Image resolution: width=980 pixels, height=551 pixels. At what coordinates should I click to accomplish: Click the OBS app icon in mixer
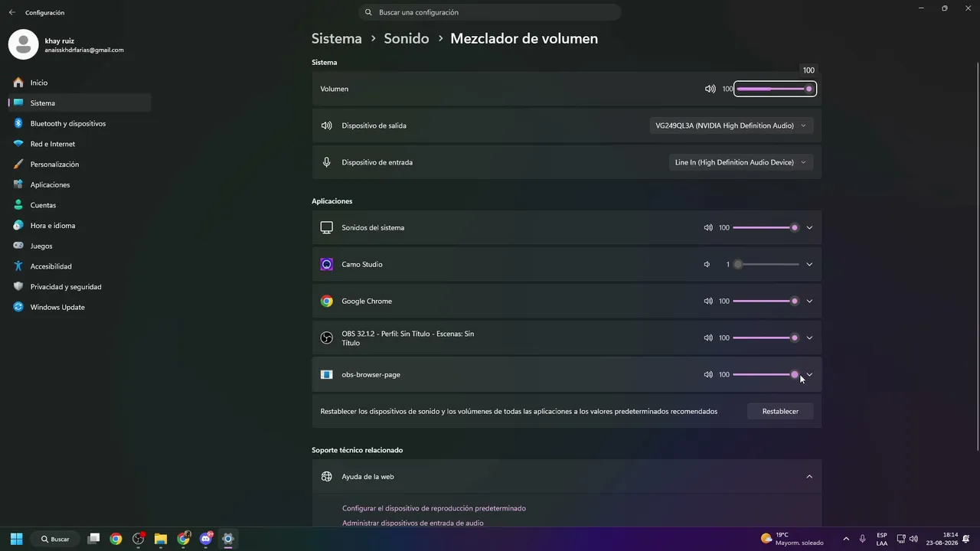coord(326,337)
